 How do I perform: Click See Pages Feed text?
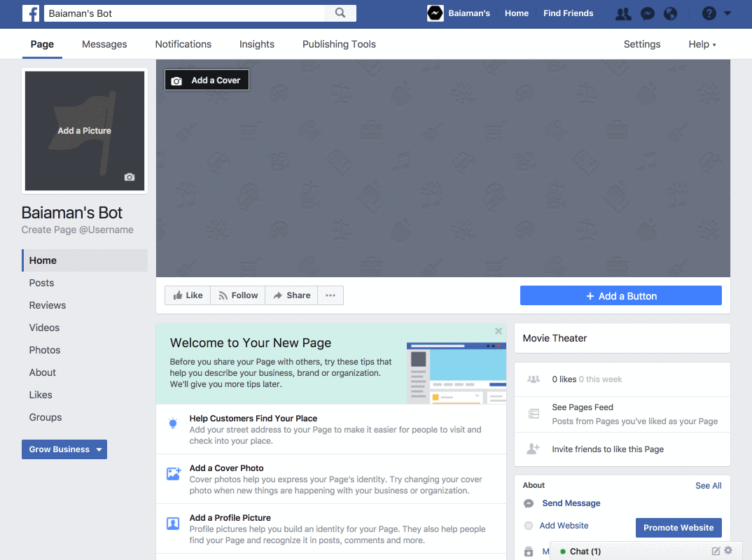583,407
